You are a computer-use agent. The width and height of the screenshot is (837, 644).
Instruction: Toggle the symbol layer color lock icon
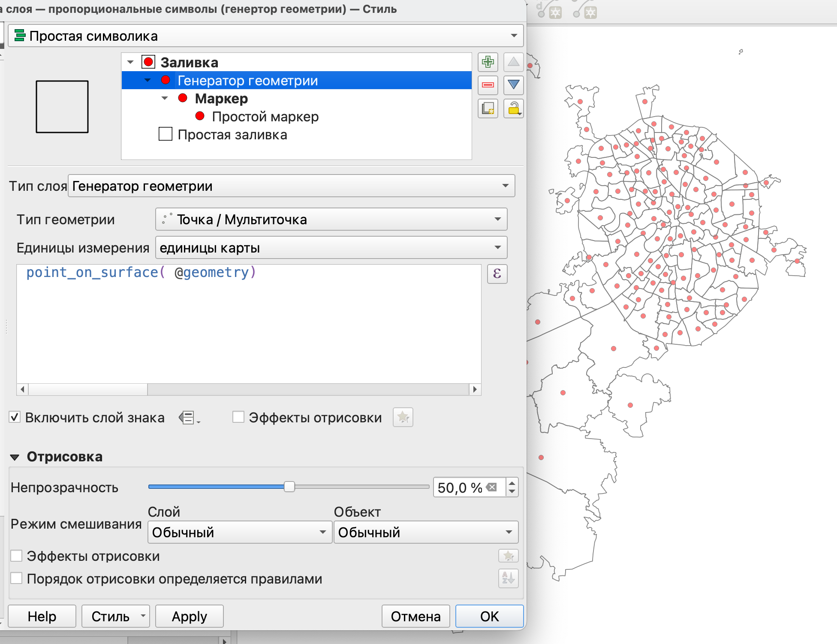click(513, 108)
